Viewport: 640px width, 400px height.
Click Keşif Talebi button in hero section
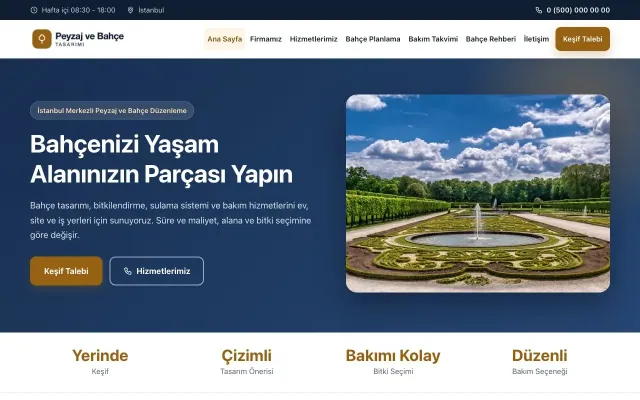click(x=66, y=271)
